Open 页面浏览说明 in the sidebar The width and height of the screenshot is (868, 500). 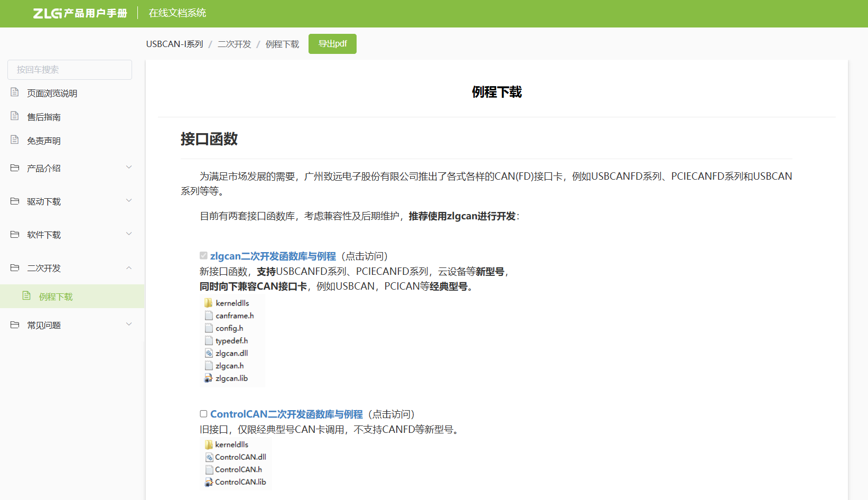[52, 94]
